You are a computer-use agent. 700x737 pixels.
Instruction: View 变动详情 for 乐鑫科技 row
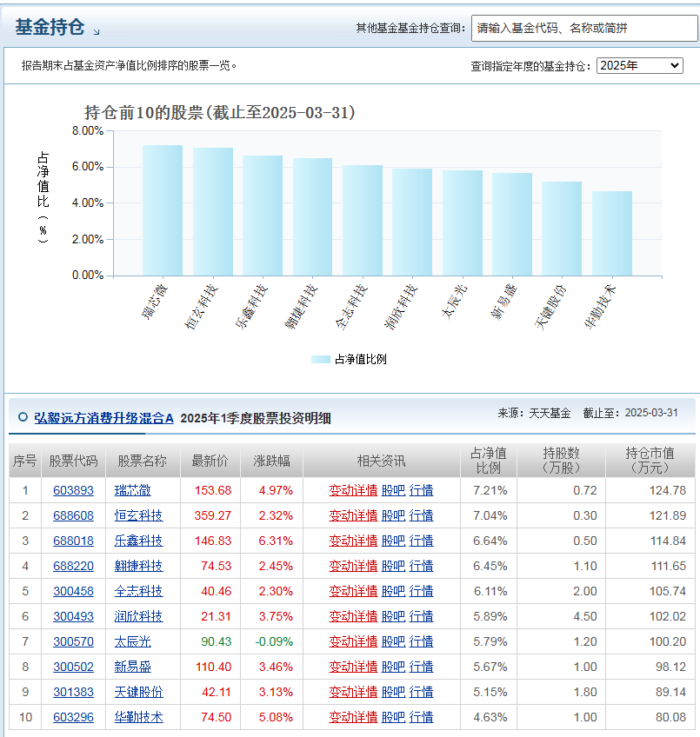(x=353, y=541)
